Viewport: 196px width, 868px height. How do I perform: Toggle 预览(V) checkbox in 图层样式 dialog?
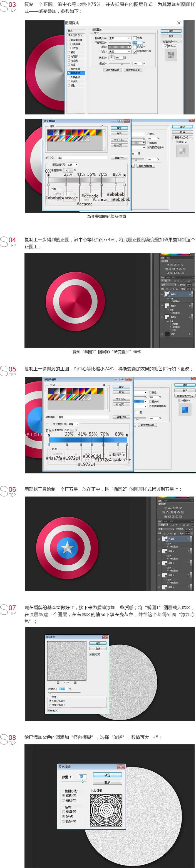point(166,46)
